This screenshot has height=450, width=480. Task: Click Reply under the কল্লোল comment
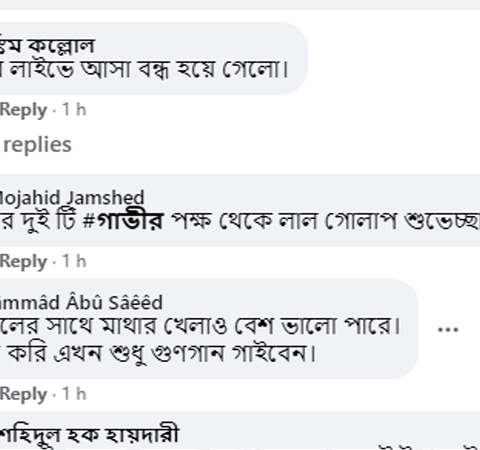23,110
